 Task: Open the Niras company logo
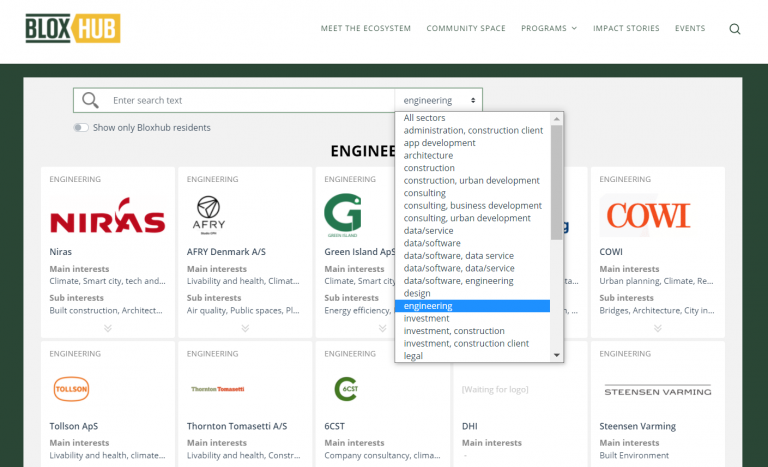pyautogui.click(x=107, y=215)
